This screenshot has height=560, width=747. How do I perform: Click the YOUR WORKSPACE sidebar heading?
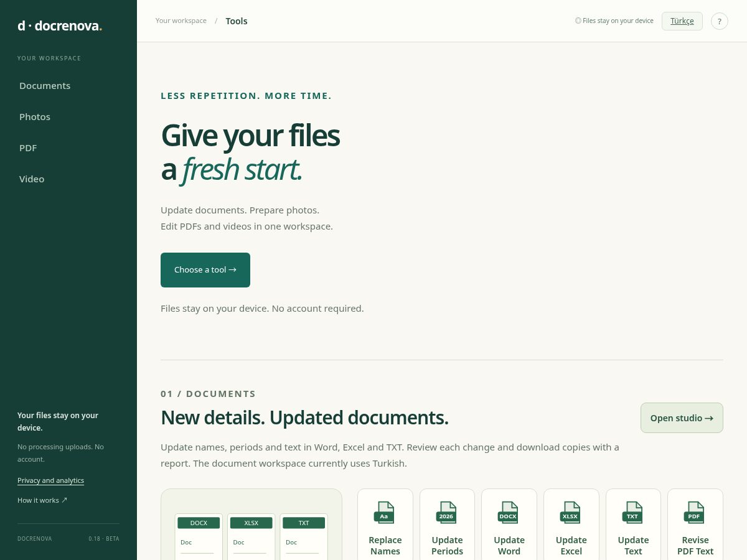[x=49, y=58]
